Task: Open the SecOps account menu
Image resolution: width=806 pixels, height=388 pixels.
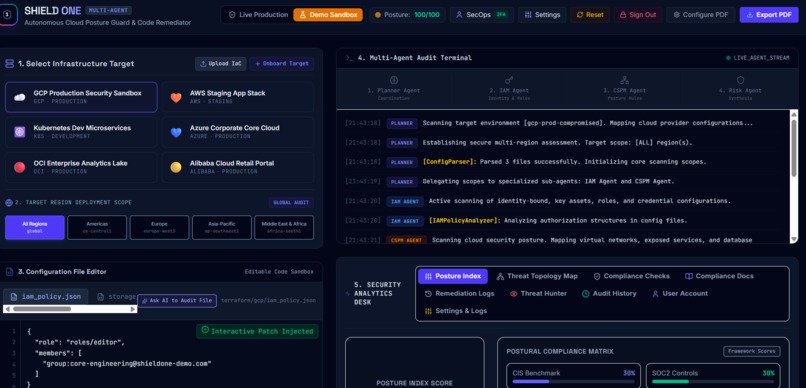Action: pyautogui.click(x=481, y=15)
